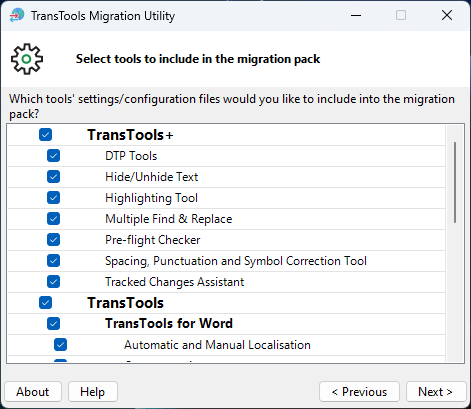Image resolution: width=471 pixels, height=409 pixels.
Task: Click the gear settings icon in header
Action: (27, 59)
